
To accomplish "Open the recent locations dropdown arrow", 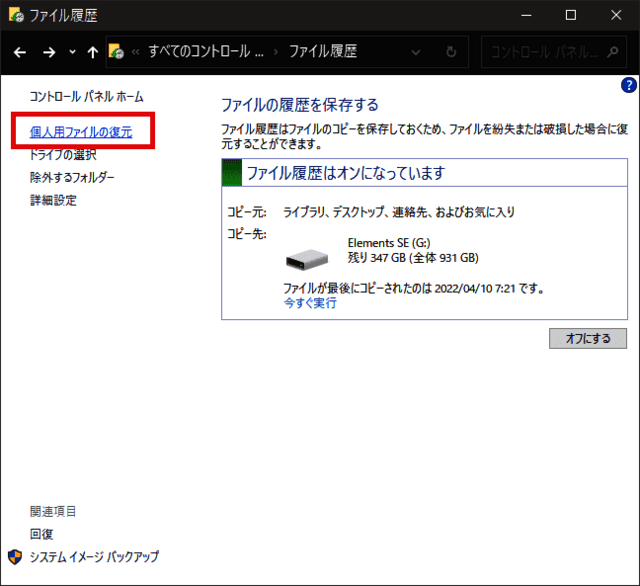I will click(x=71, y=52).
